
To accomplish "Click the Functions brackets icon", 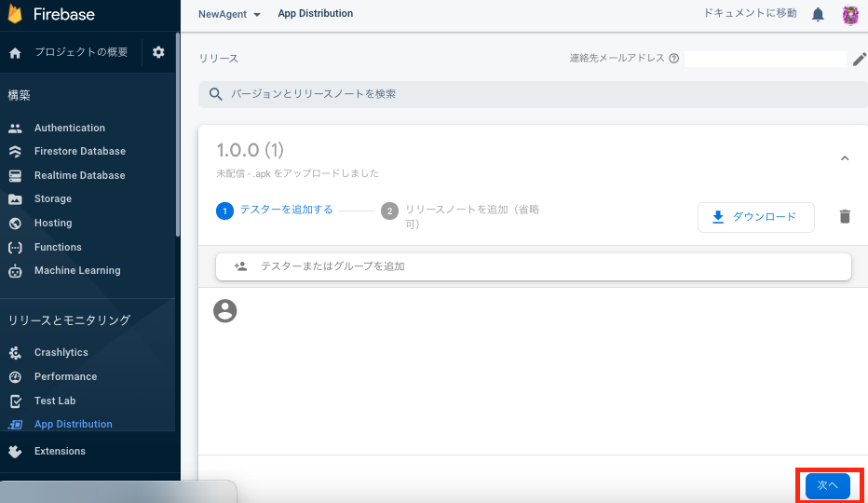I will click(x=15, y=247).
